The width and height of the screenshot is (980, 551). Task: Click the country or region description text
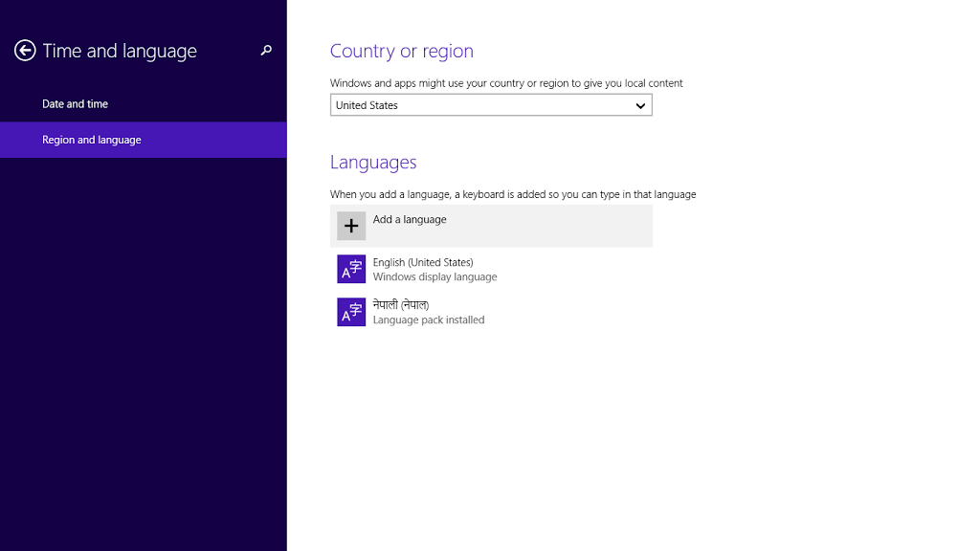click(506, 83)
